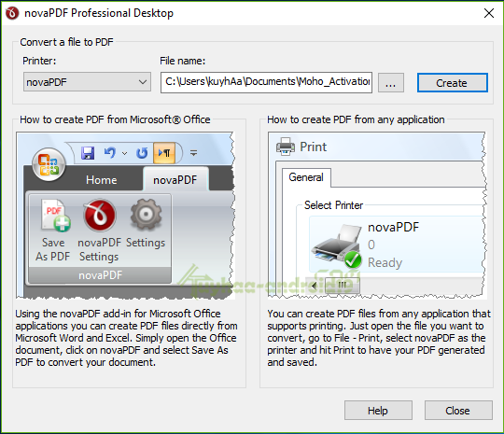The width and height of the screenshot is (504, 434).
Task: Click the Redo icon in illustration
Action: coord(142,153)
